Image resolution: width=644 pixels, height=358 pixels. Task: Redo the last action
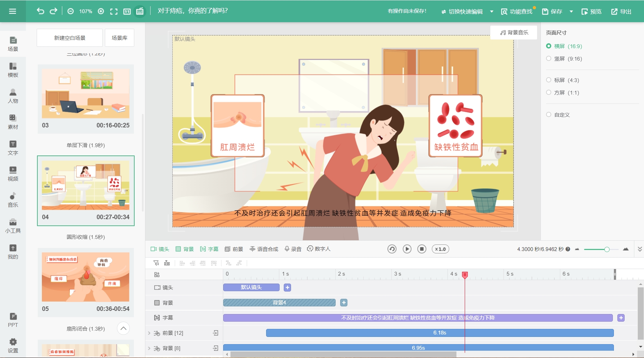pyautogui.click(x=53, y=11)
